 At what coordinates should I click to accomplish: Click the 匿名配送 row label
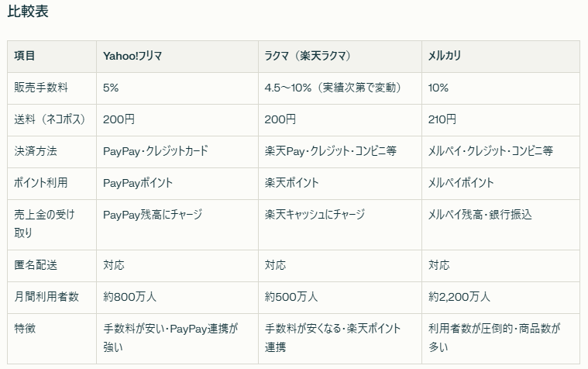point(36,265)
